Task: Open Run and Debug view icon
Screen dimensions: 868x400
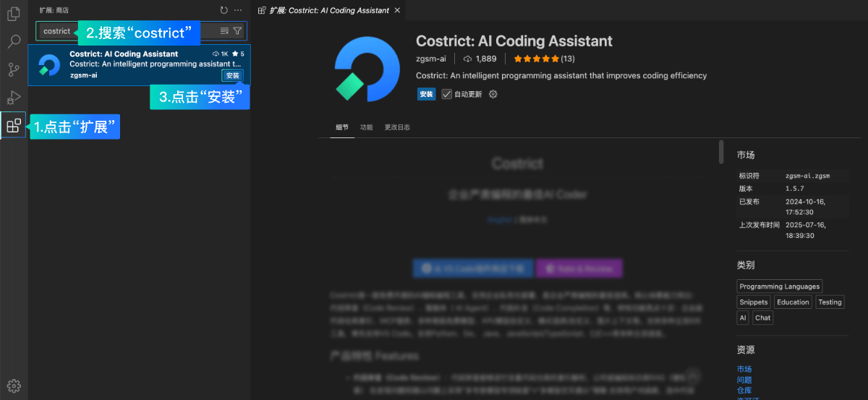Action: click(x=14, y=98)
